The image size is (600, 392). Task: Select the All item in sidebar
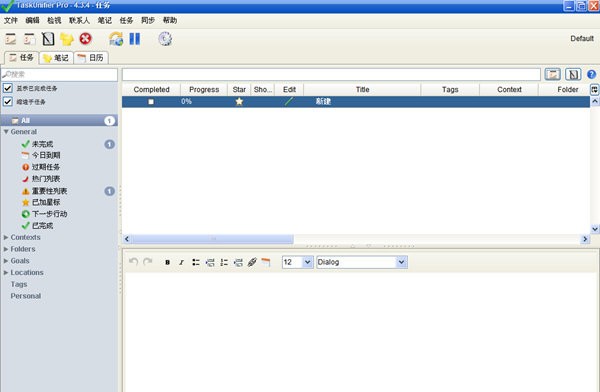click(x=59, y=121)
